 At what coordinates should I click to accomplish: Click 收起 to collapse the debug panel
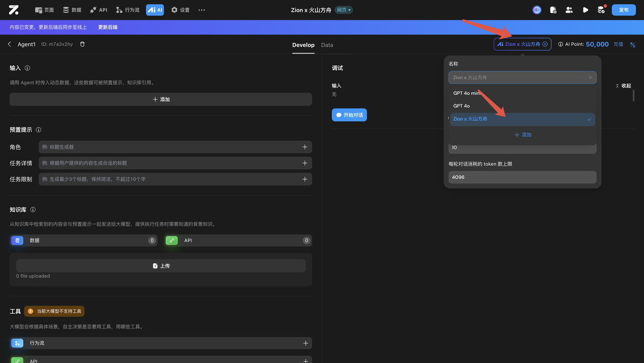(623, 86)
